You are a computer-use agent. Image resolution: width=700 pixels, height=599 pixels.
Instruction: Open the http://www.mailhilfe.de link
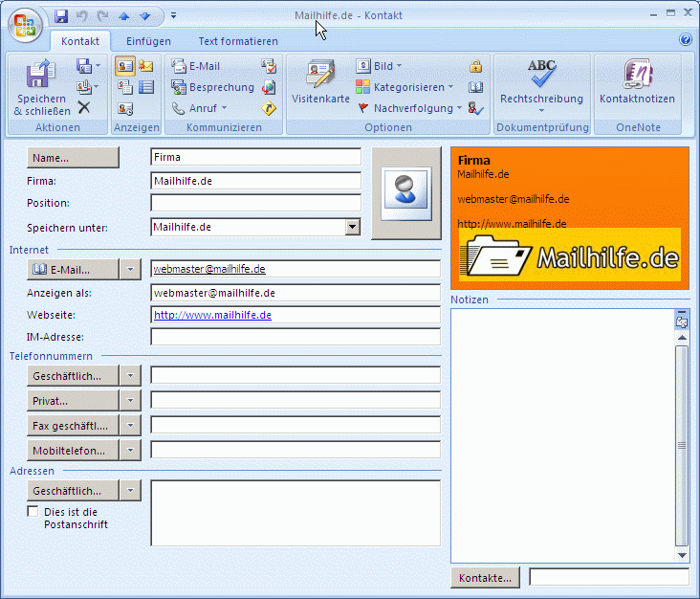[x=212, y=315]
